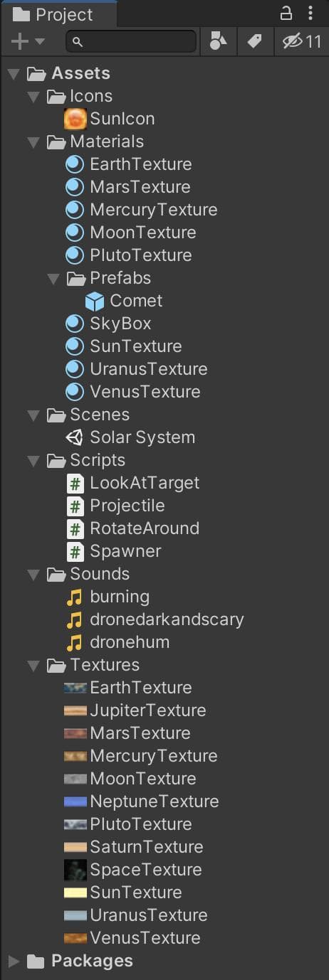Viewport: 329px width, 980px height.
Task: Toggle the Project panel lock icon
Action: (x=286, y=14)
